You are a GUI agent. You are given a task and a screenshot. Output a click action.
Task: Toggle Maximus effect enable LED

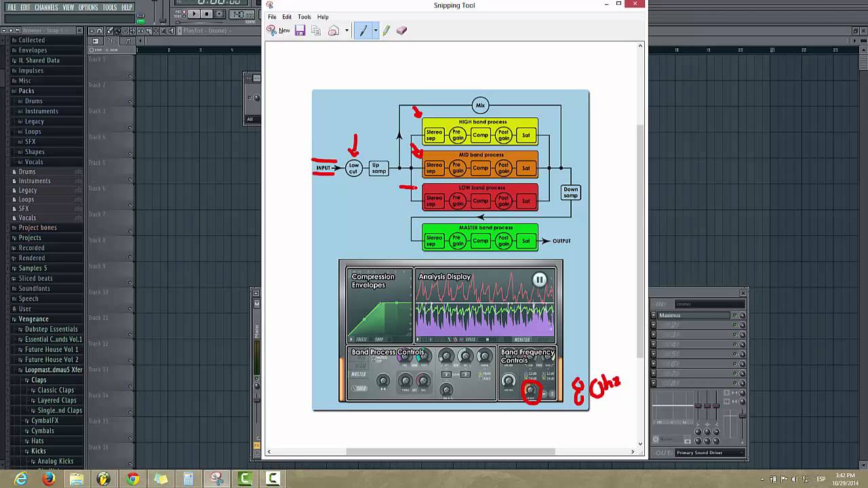735,315
